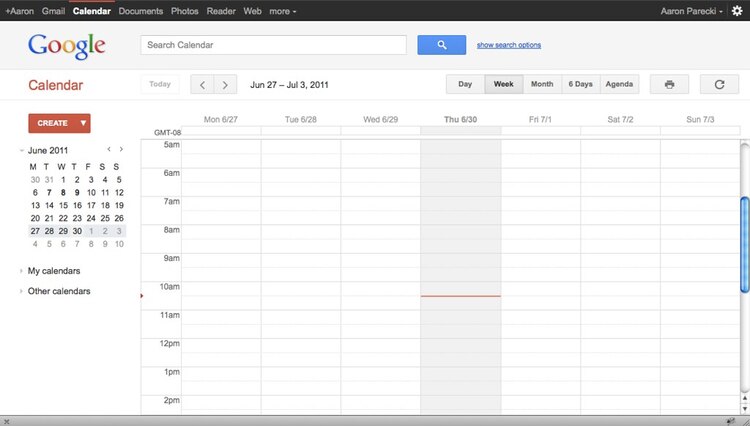Click the Friday 12pm time slot
The image size is (750, 426).
tap(540, 353)
